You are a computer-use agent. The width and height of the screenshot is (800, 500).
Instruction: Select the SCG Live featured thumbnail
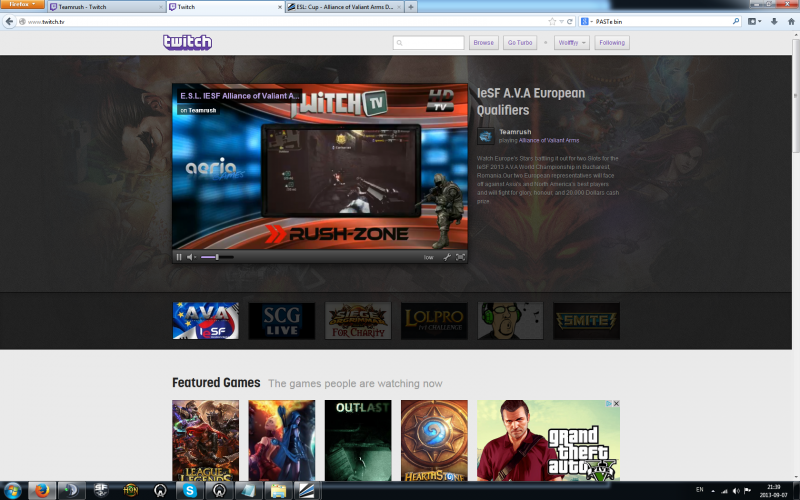(x=282, y=320)
